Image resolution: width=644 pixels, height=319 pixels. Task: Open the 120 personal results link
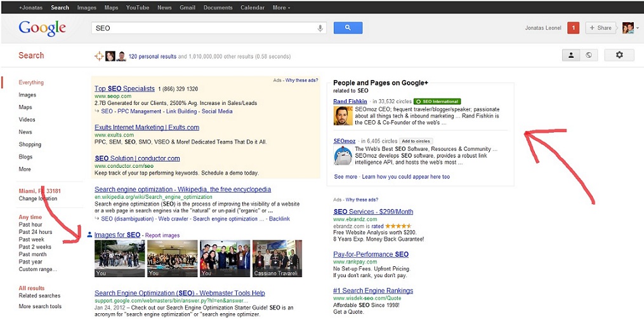tap(152, 57)
